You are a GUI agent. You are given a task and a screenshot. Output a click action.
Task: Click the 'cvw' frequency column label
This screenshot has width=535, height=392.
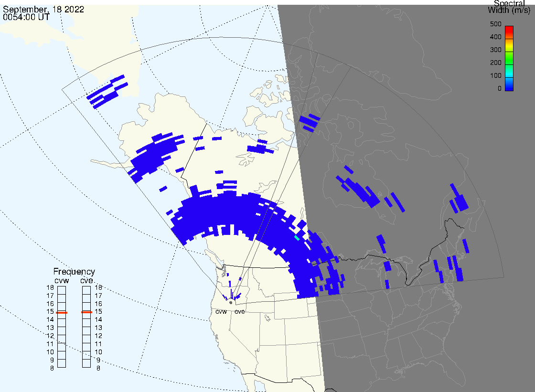pos(62,280)
